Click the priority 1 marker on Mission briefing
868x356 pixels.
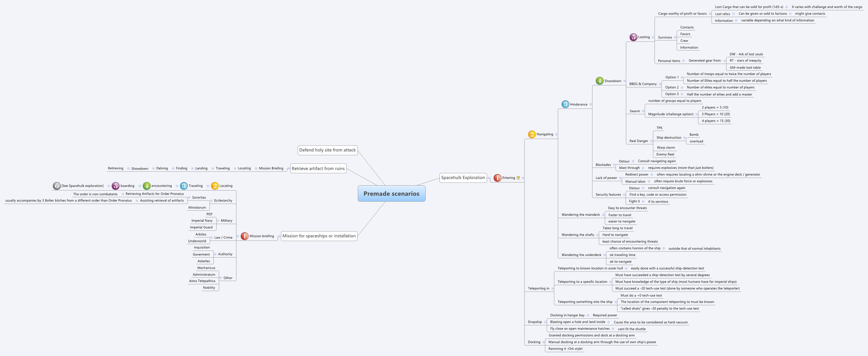[245, 236]
